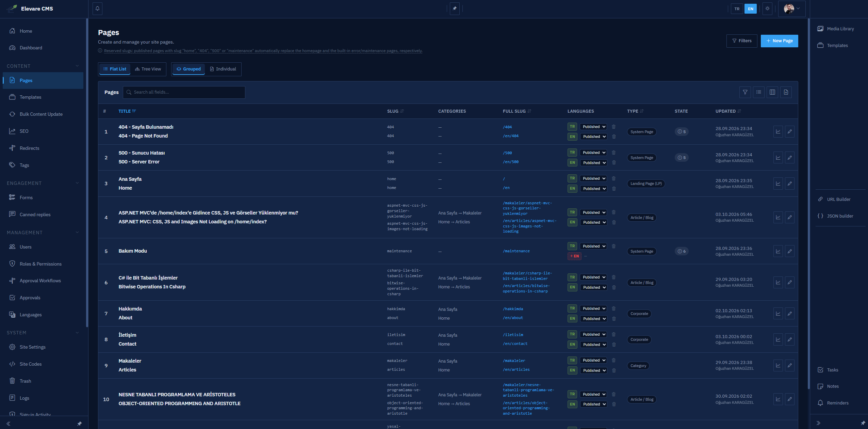Click the New Page button
Viewport: 868px width, 429px height.
[779, 41]
